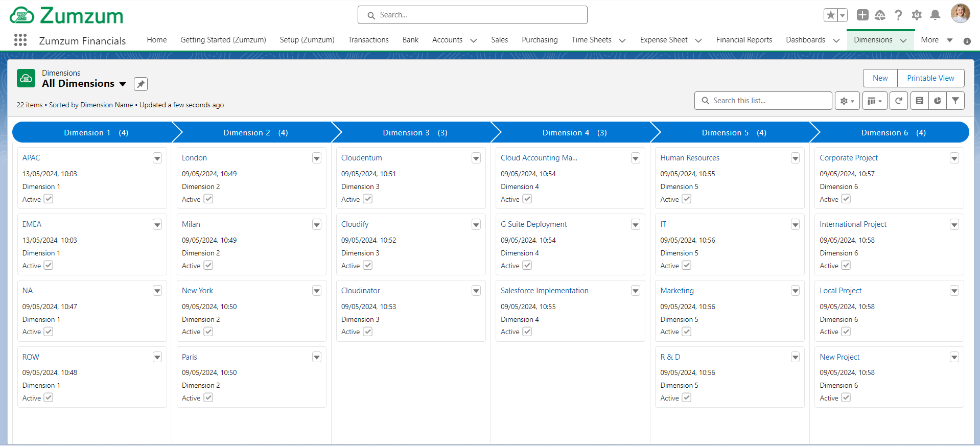Click the Zumzum logo
The height and width of the screenshot is (446, 980).
click(66, 15)
